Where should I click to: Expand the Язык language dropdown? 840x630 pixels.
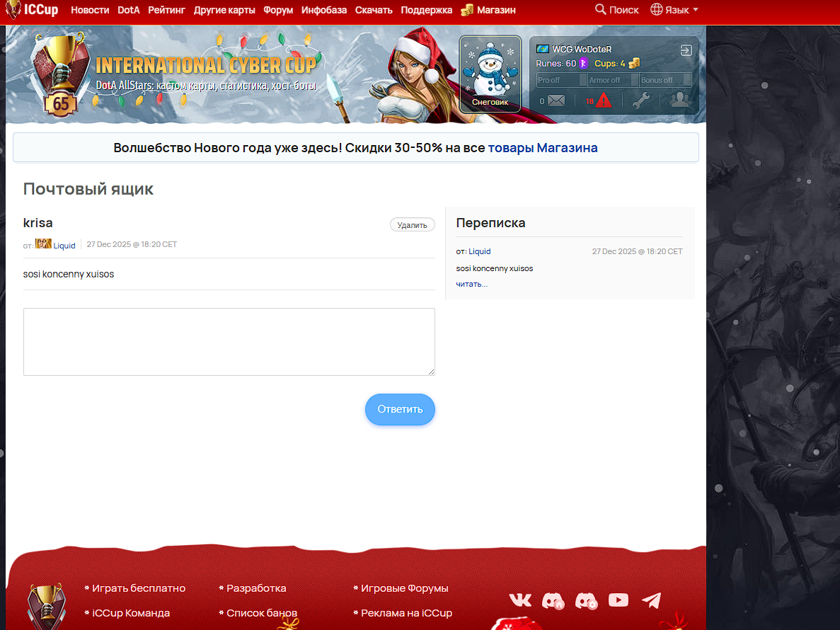pyautogui.click(x=681, y=10)
